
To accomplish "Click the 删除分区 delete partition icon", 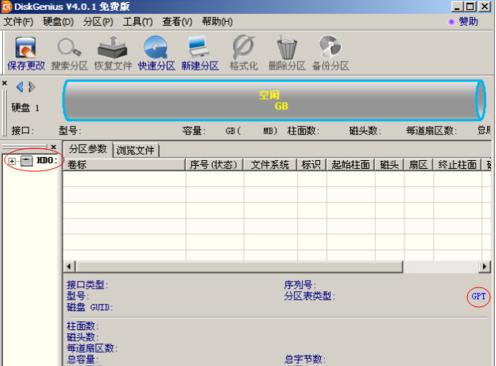I will click(x=287, y=54).
